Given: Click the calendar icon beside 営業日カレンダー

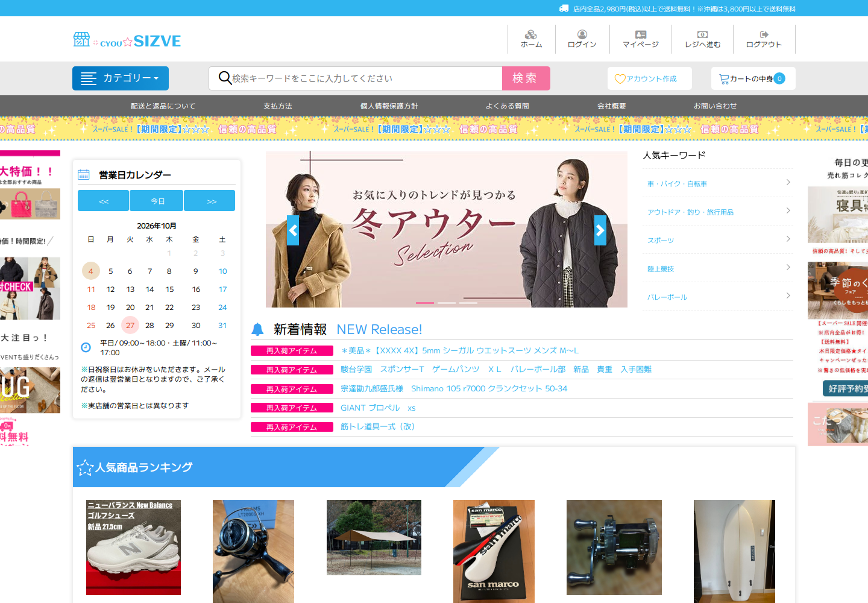Looking at the screenshot, I should coord(84,175).
